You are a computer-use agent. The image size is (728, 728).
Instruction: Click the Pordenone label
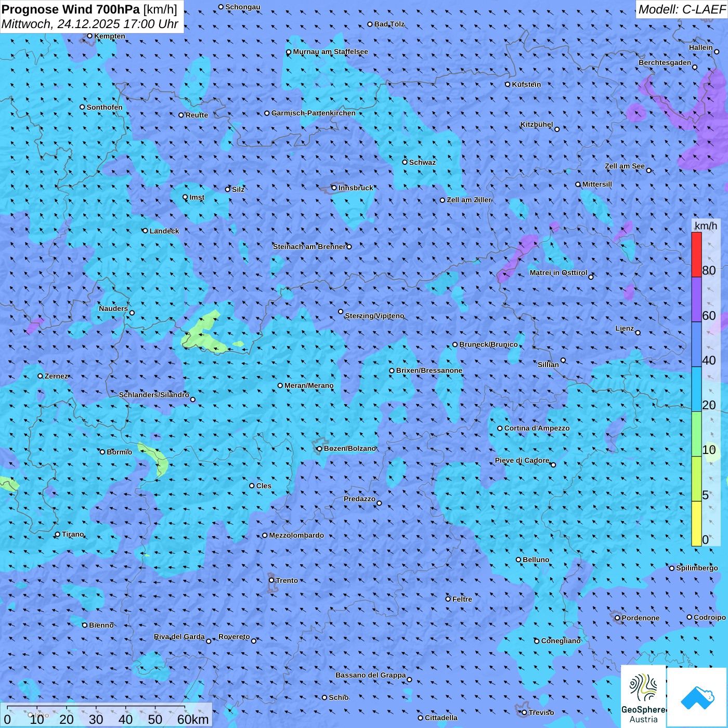point(640,618)
